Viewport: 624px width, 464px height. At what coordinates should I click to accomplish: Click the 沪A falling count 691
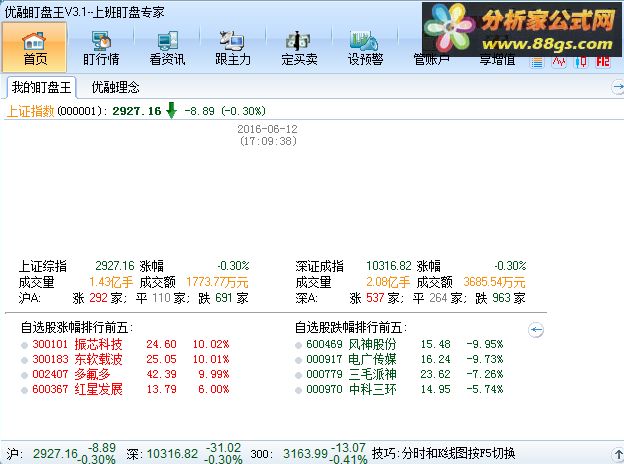tap(224, 298)
